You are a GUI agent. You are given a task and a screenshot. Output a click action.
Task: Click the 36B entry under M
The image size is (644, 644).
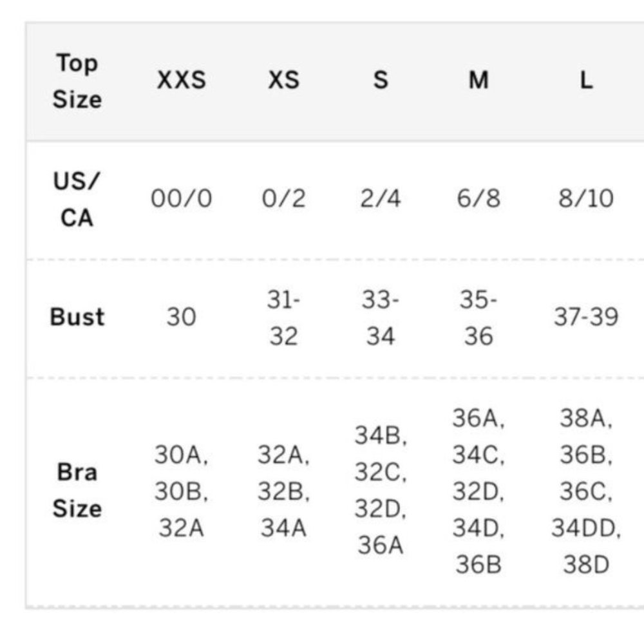478,565
